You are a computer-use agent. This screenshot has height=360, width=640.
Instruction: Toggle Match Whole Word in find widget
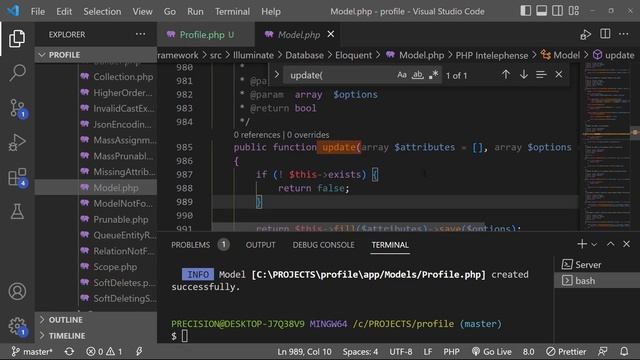418,75
